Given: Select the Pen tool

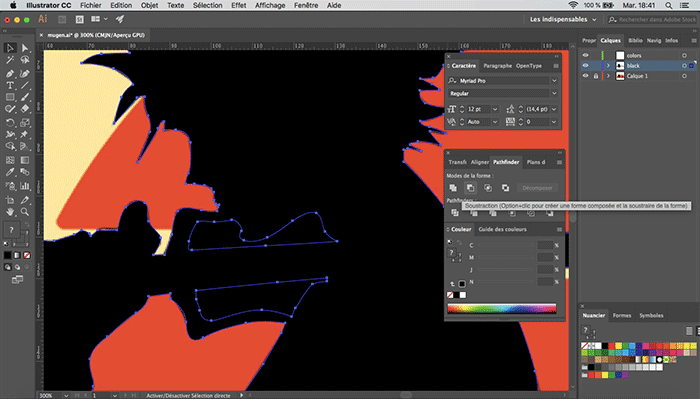Looking at the screenshot, I should click(x=10, y=73).
